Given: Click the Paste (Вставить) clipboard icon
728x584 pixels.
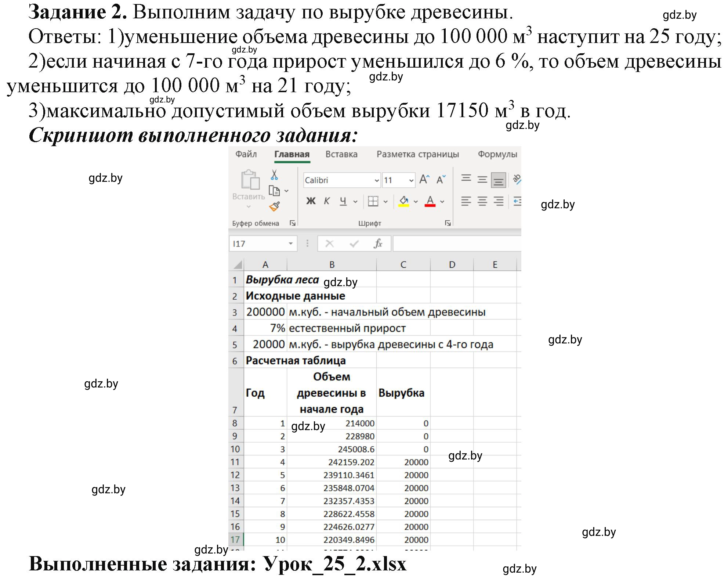Looking at the screenshot, I should tap(250, 180).
